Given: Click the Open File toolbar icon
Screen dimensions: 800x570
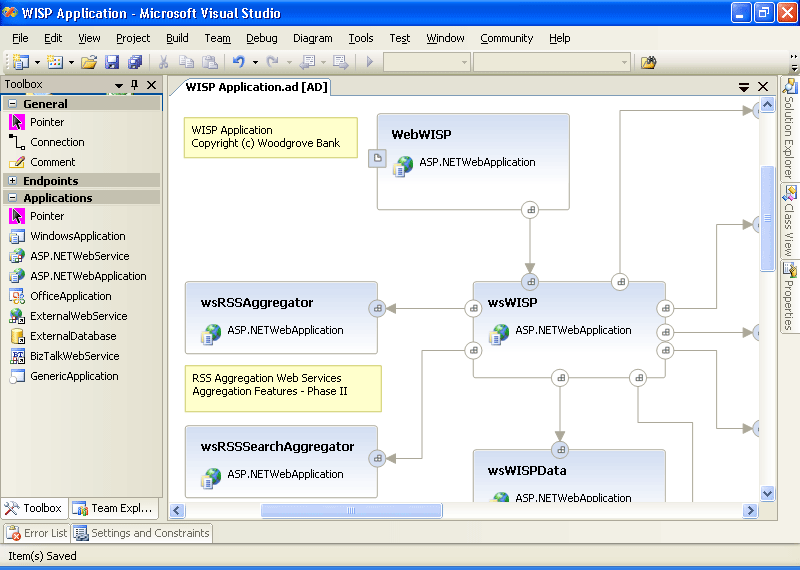Looking at the screenshot, I should click(x=89, y=62).
